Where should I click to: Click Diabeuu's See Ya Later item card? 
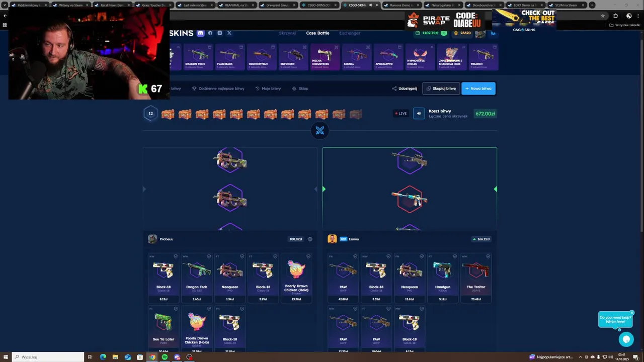164,329
